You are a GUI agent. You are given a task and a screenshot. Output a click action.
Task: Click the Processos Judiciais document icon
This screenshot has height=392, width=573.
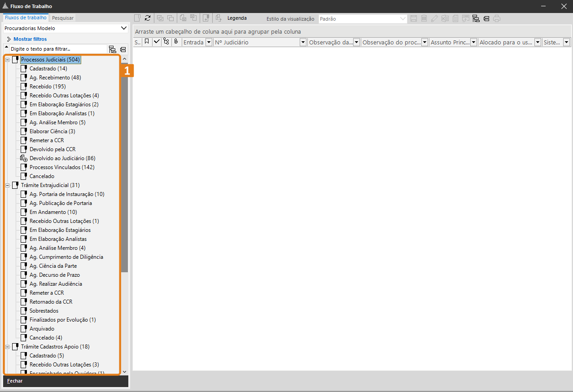(15, 60)
